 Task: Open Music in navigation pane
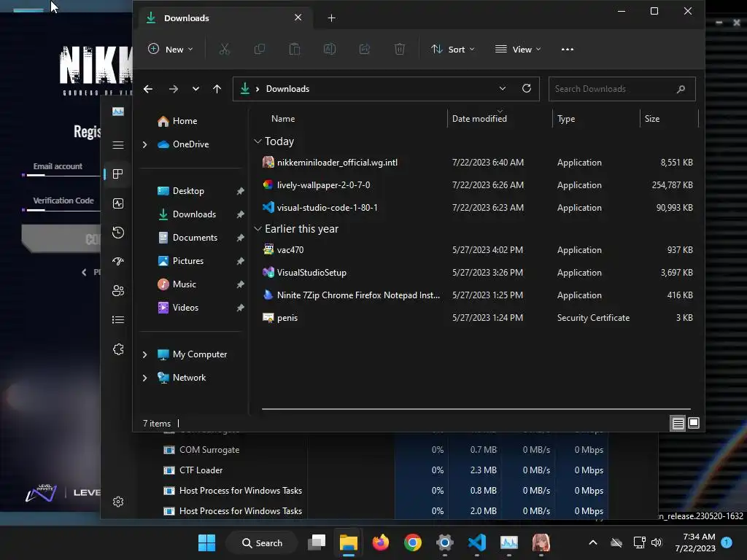tap(177, 284)
